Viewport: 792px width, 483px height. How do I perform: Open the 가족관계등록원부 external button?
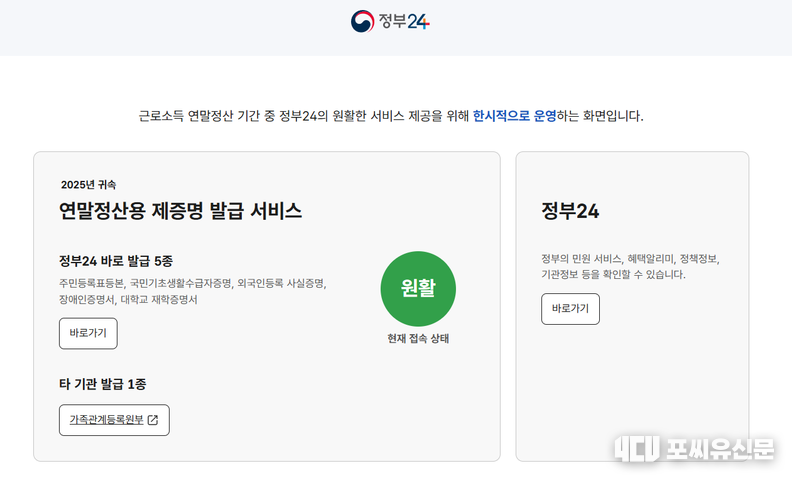[x=113, y=420]
